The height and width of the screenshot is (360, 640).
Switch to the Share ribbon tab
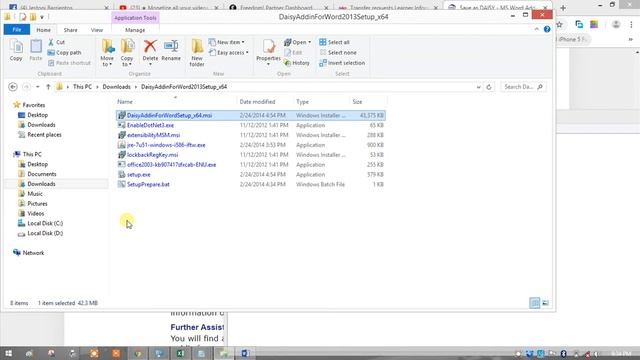70,30
